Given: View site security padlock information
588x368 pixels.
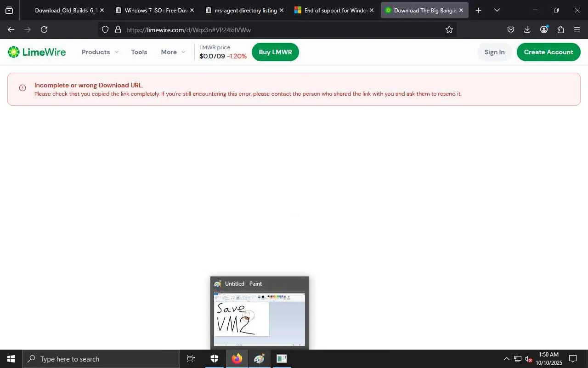Looking at the screenshot, I should 118,29.
